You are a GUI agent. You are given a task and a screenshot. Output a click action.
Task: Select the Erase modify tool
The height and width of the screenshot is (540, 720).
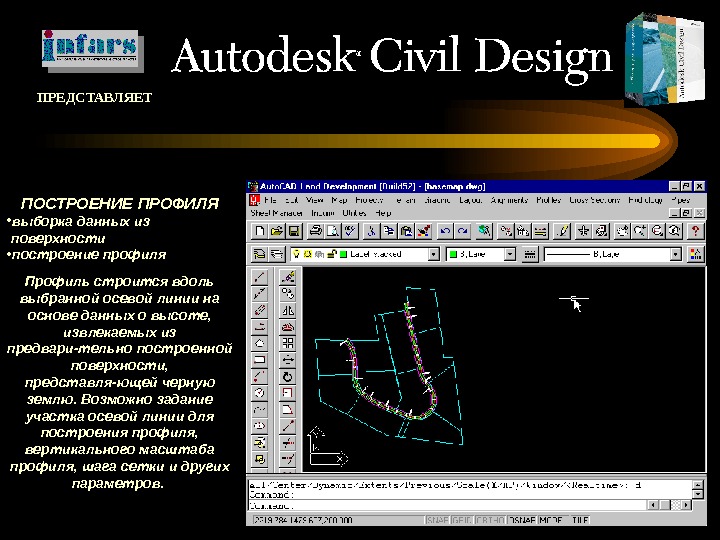(288, 277)
